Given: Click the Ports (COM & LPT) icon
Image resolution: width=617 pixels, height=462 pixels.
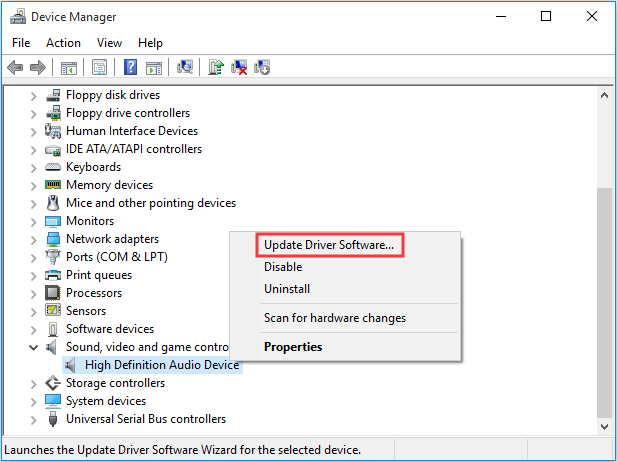Looking at the screenshot, I should [53, 257].
